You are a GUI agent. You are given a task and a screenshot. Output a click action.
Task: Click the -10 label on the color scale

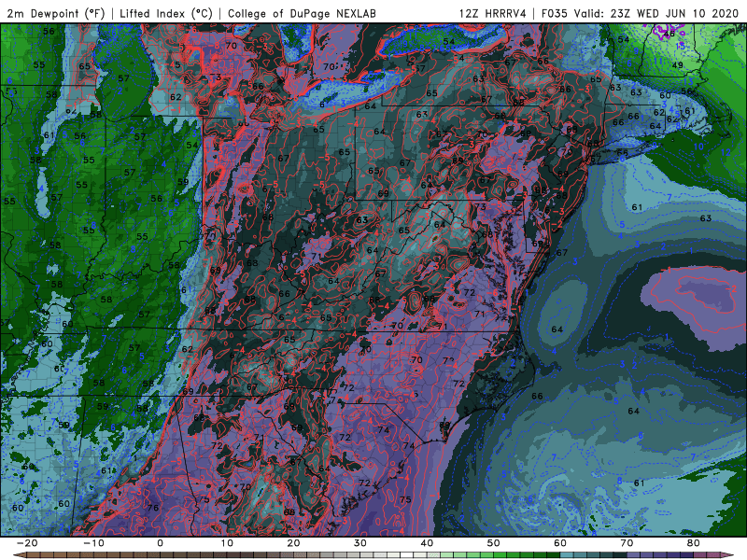pos(93,543)
